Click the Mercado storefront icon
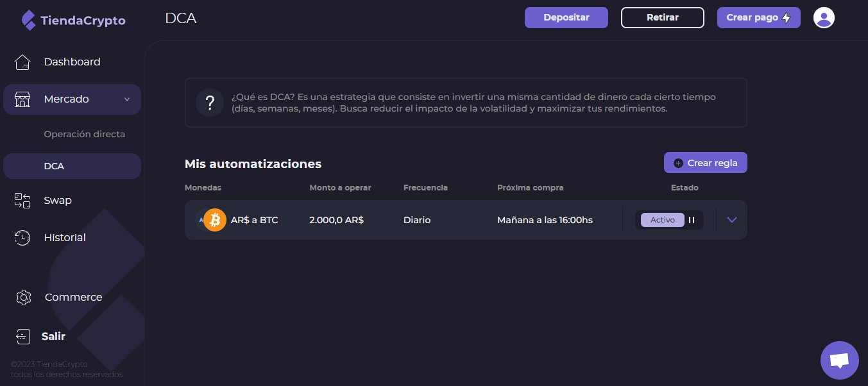Screen dimensions: 868x386 (x=22, y=99)
